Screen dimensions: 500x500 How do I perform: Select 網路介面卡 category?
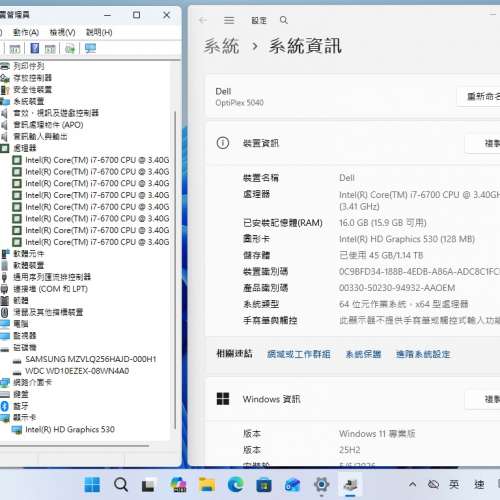(32, 382)
